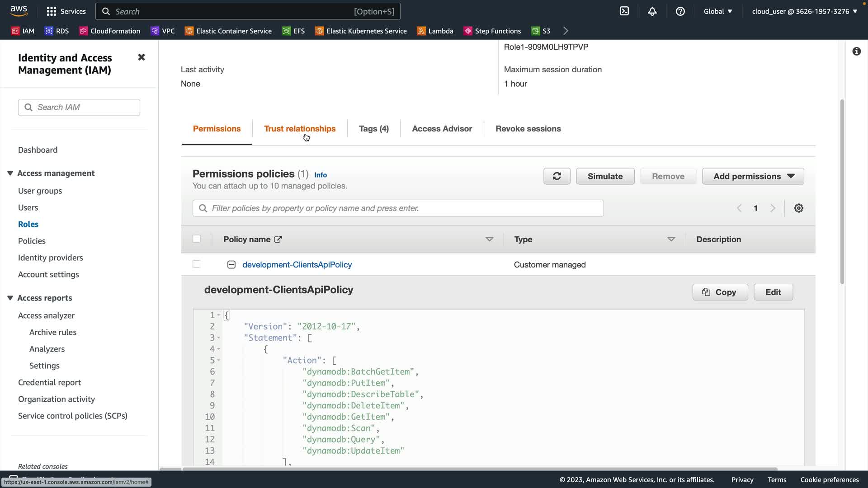This screenshot has height=488, width=868.
Task: Collapse the Access management section
Action: [10, 174]
